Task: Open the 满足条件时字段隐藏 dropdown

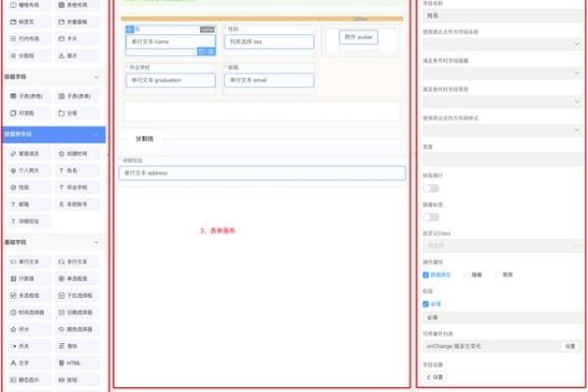Action: (x=503, y=73)
